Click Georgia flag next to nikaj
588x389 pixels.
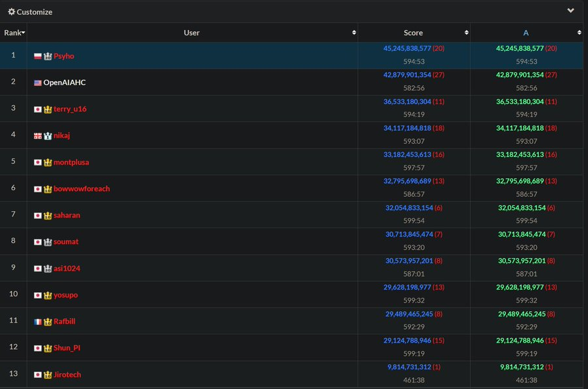[37, 136]
